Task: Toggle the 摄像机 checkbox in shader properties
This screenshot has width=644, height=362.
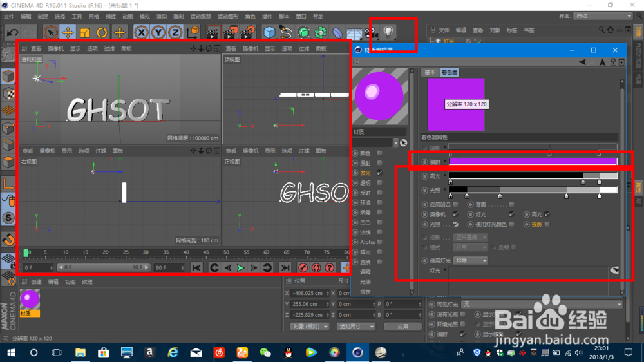Action: 455,214
